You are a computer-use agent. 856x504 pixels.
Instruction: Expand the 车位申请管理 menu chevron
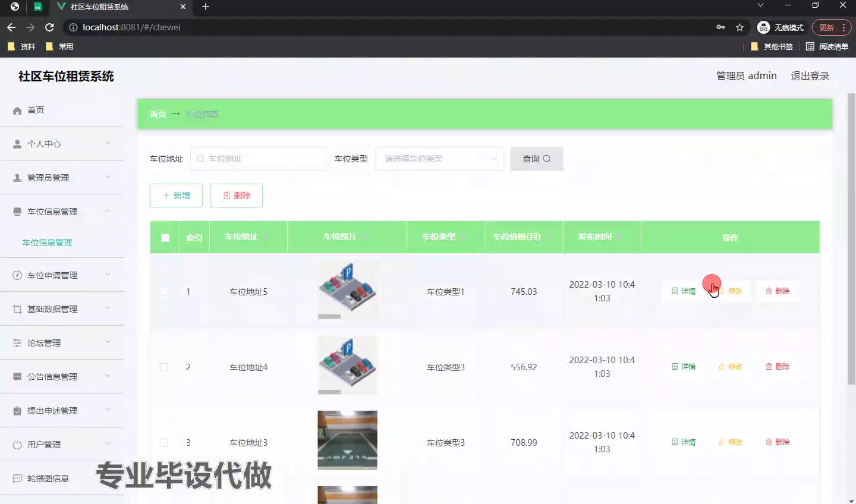tap(108, 275)
